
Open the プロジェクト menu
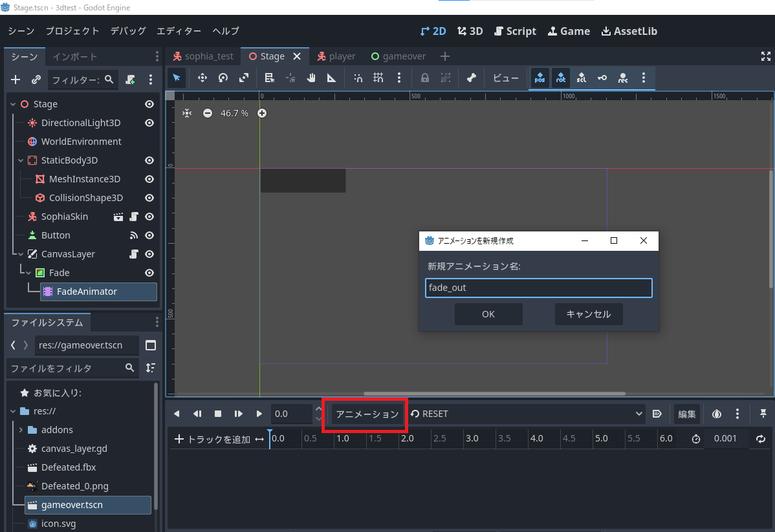(72, 30)
